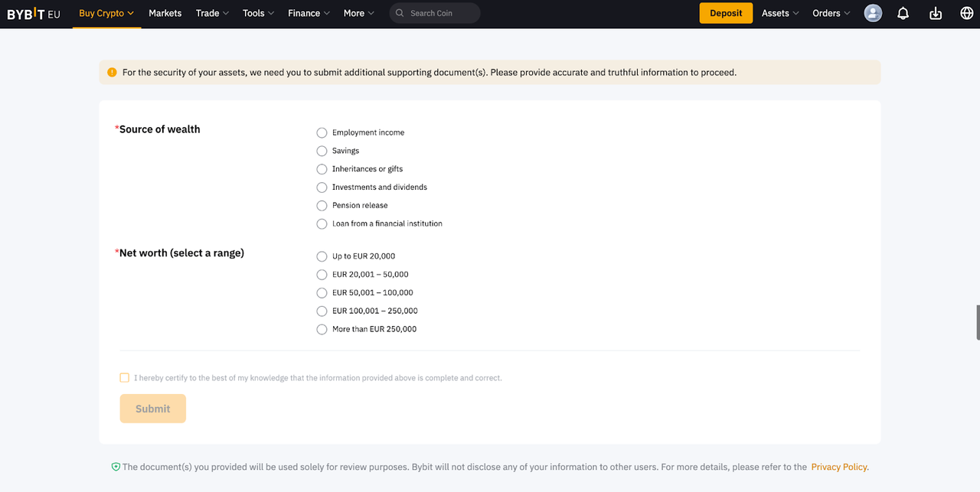Image resolution: width=980 pixels, height=492 pixels.
Task: Select Employment income radio option
Action: pos(322,132)
